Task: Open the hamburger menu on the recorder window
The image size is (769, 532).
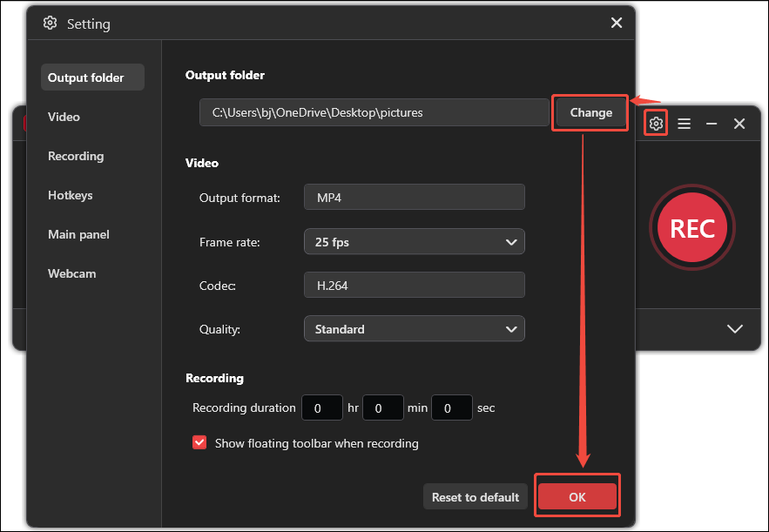Action: pyautogui.click(x=684, y=124)
